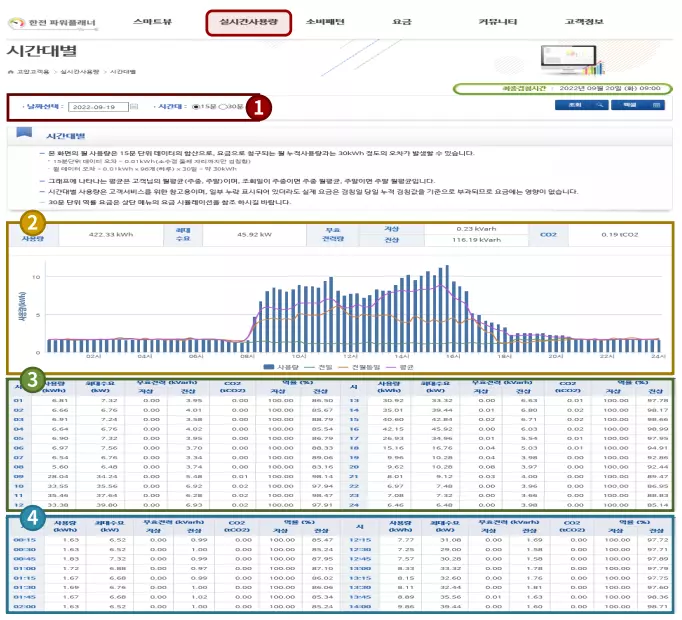
Task: Click the 01:00 row in the 15-minute table
Action: coord(177,569)
